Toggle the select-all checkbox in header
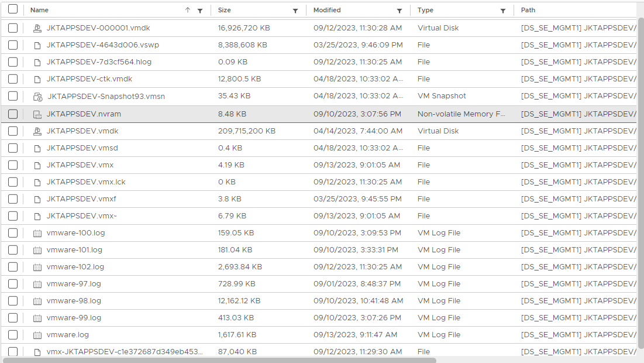The width and height of the screenshot is (644, 363). [13, 9]
